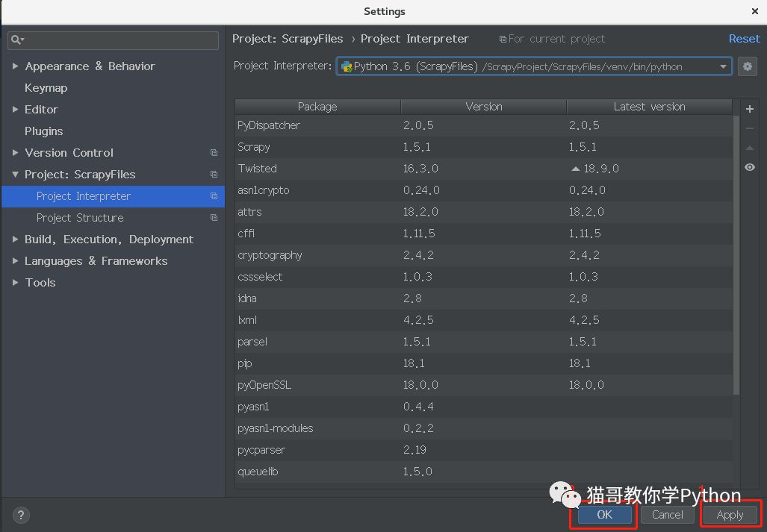Screen dimensions: 767x532
Task: Select the Scrapy package row
Action: [x=484, y=147]
